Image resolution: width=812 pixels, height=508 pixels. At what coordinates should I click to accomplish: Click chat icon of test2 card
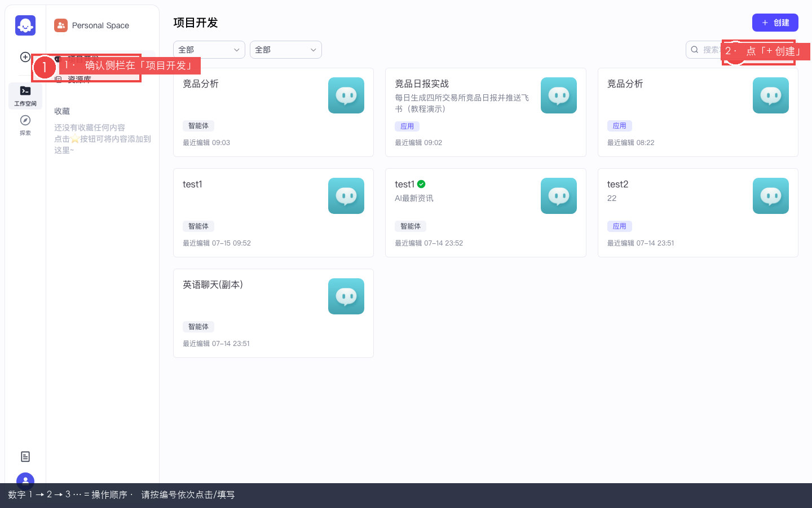coord(771,196)
